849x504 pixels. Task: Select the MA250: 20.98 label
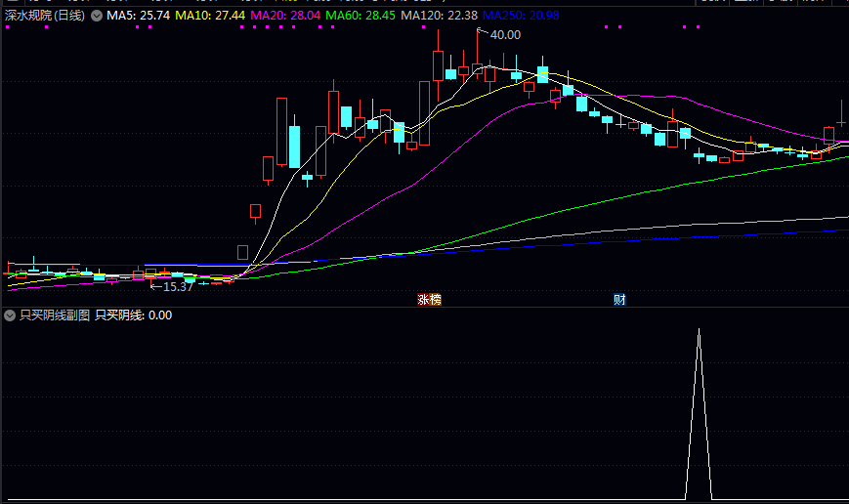pos(521,16)
